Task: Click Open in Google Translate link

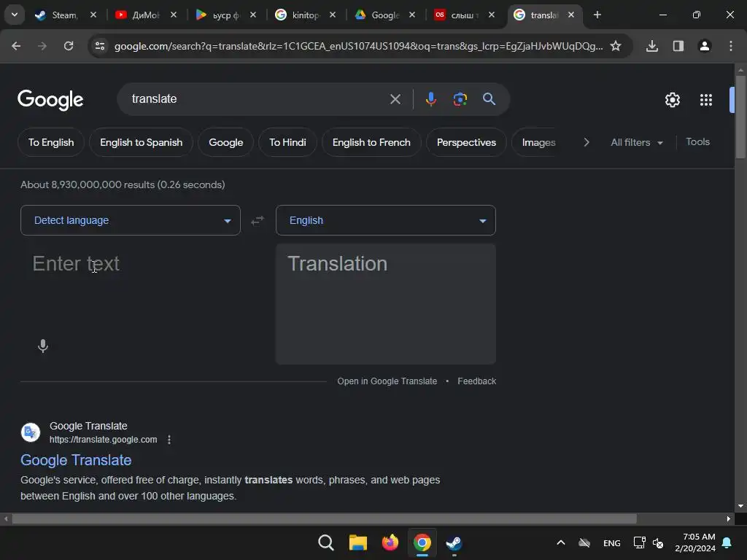Action: 387,381
